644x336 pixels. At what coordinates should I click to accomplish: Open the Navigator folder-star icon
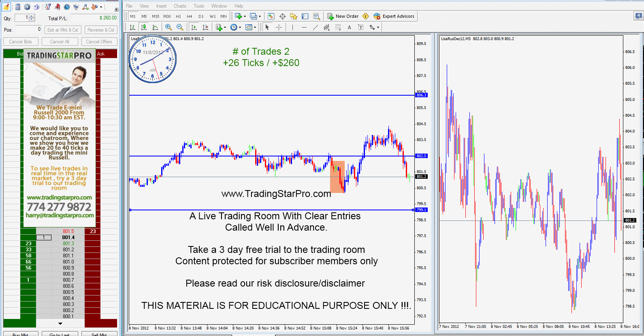tap(294, 16)
